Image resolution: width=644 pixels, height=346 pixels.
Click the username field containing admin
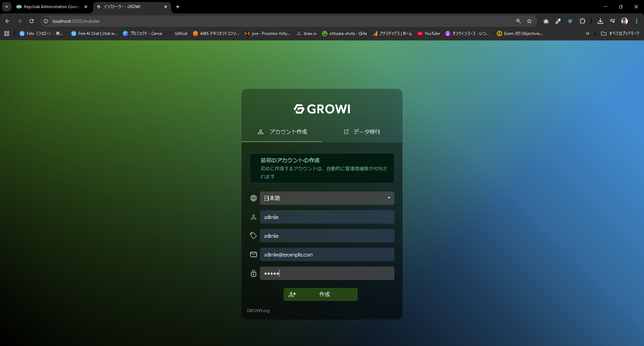327,217
